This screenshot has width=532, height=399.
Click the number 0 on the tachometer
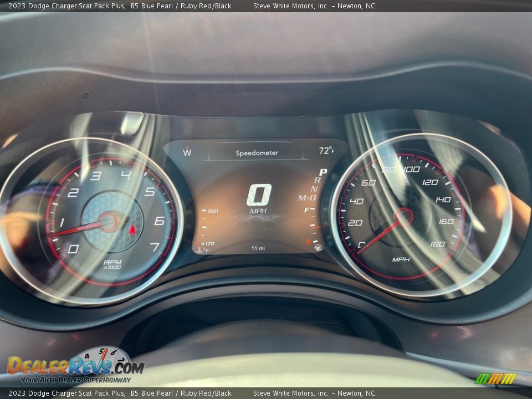pos(73,249)
